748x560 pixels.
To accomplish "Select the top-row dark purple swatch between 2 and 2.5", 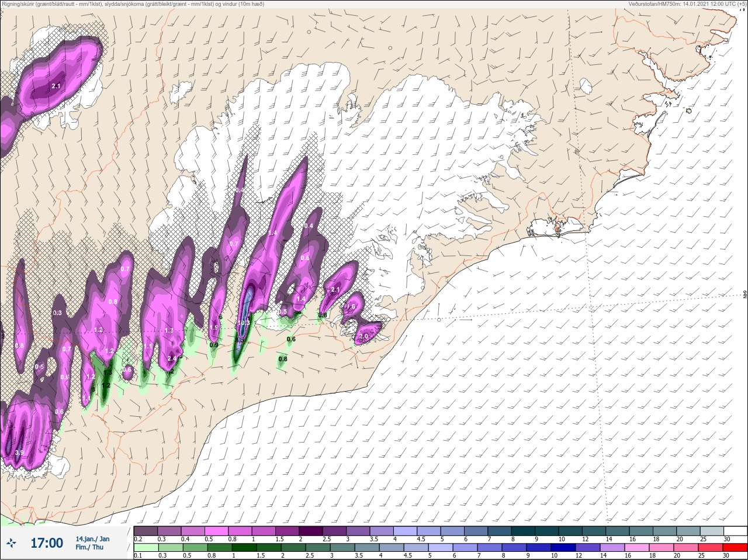I will pyautogui.click(x=311, y=531).
